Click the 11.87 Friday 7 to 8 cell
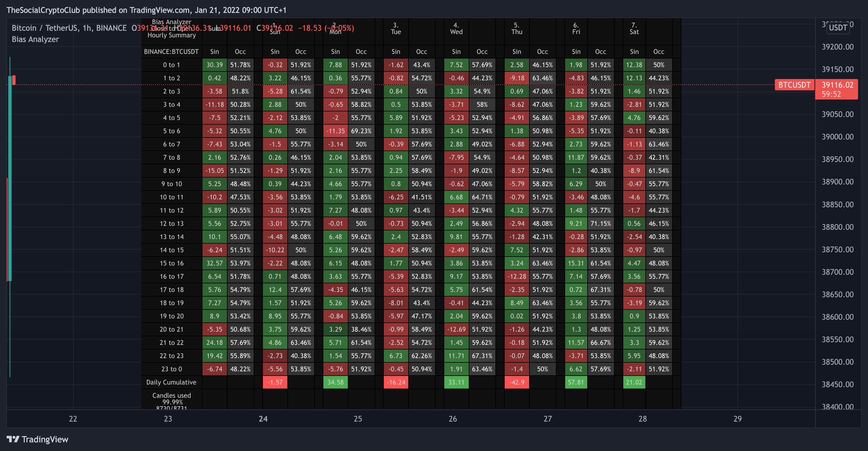 click(x=576, y=157)
